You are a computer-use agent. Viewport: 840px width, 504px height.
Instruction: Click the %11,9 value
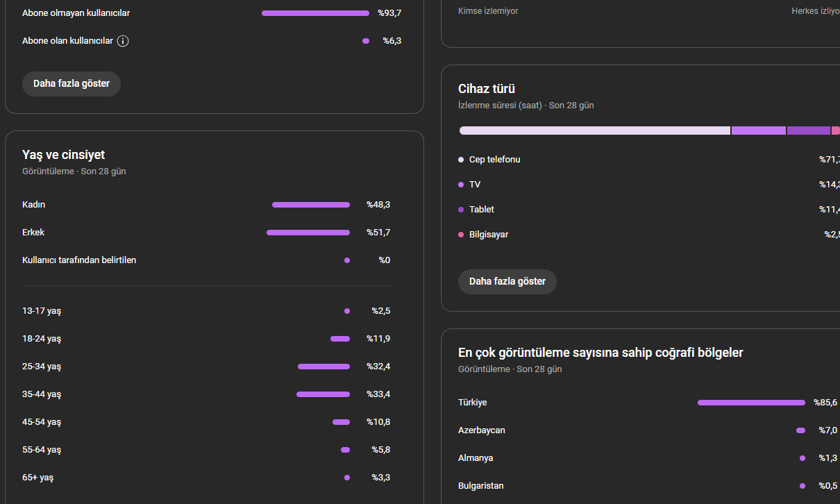click(378, 339)
